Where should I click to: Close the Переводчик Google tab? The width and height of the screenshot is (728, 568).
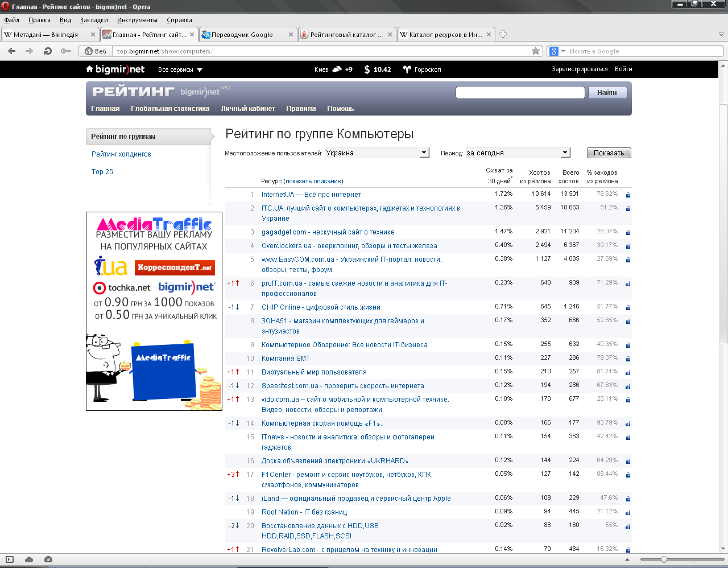tap(291, 35)
